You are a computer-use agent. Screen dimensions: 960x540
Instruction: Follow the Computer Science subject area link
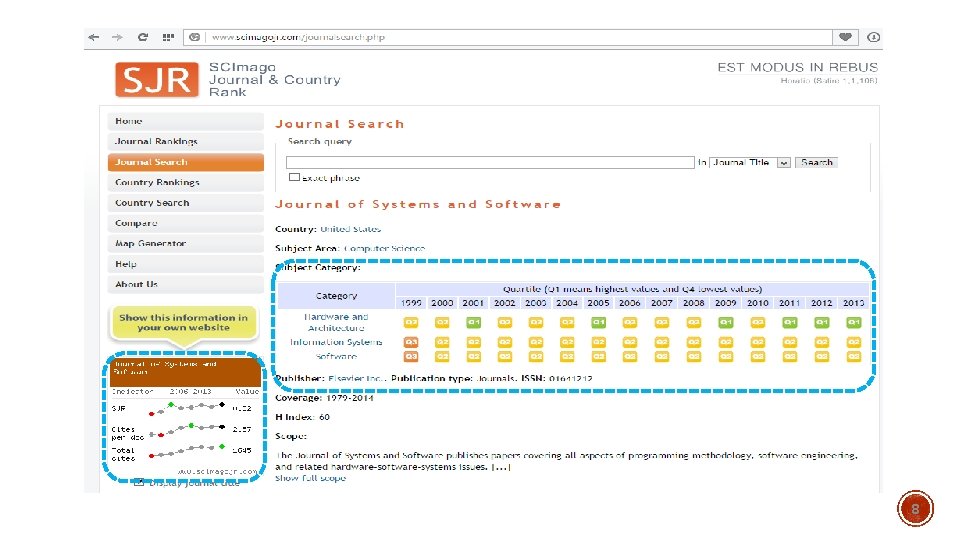click(384, 248)
